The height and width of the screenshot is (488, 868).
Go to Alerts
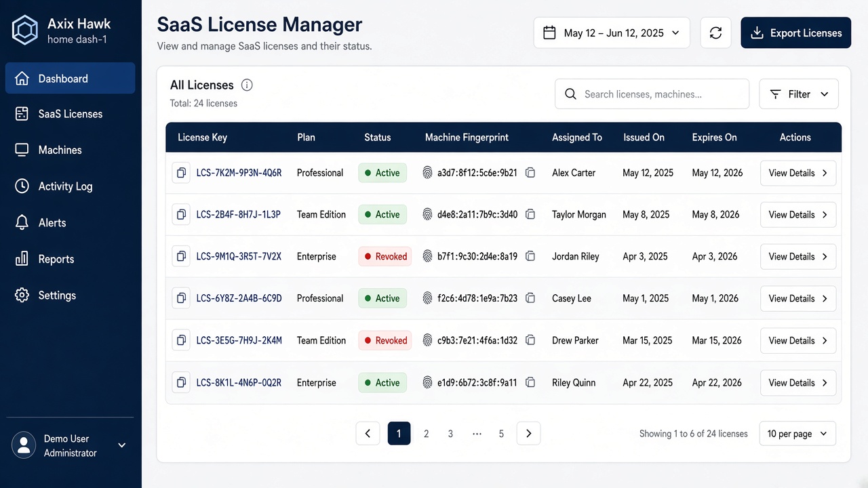tap(71, 222)
